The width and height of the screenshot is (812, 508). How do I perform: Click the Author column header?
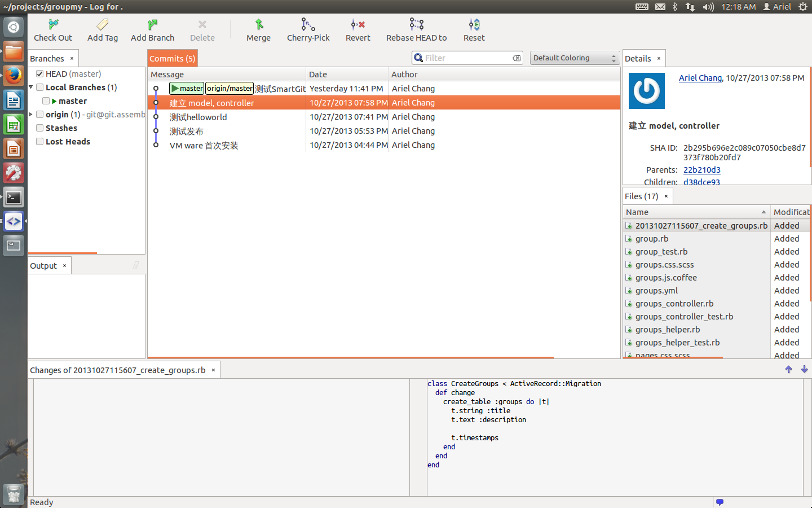[x=504, y=75]
